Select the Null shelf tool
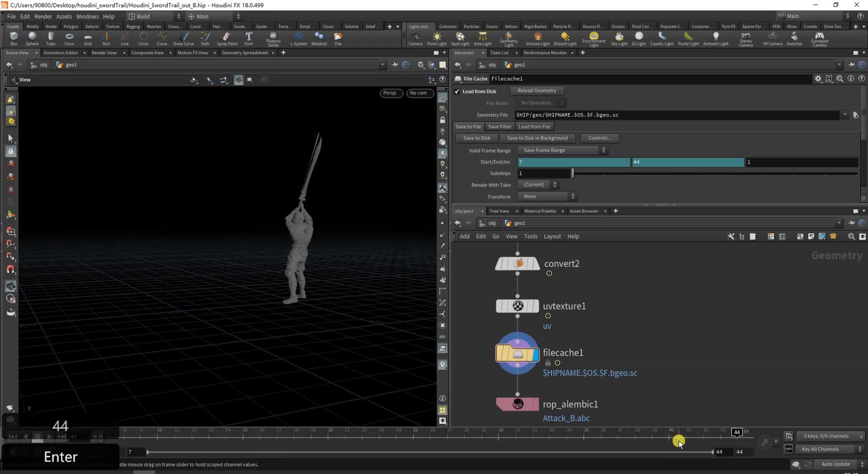The height and width of the screenshot is (474, 868). [106, 38]
